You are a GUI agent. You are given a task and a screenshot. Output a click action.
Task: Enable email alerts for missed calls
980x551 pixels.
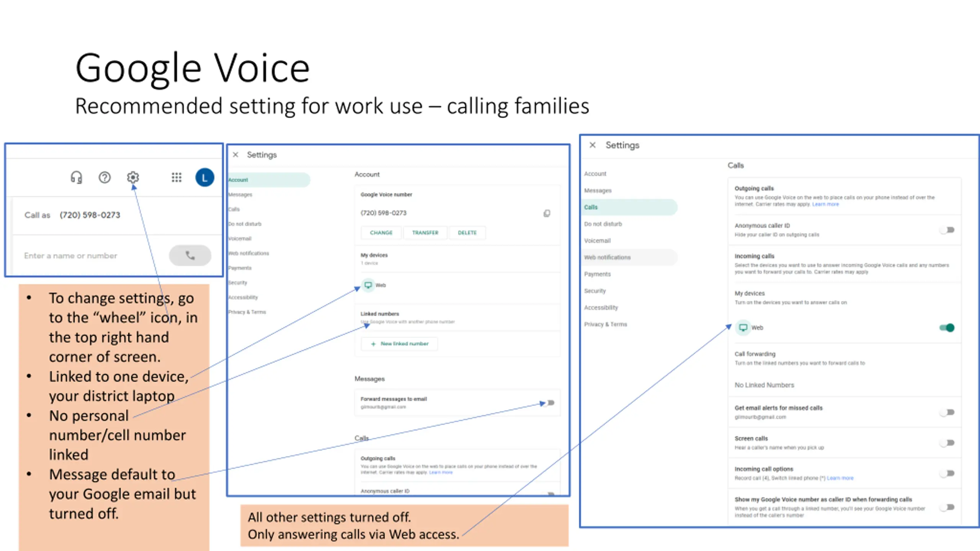tap(947, 412)
